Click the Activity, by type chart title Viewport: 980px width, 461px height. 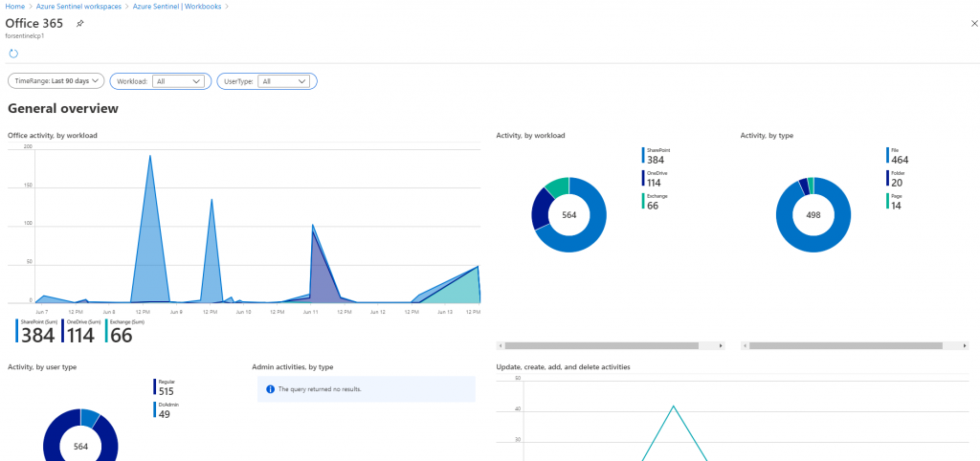767,135
